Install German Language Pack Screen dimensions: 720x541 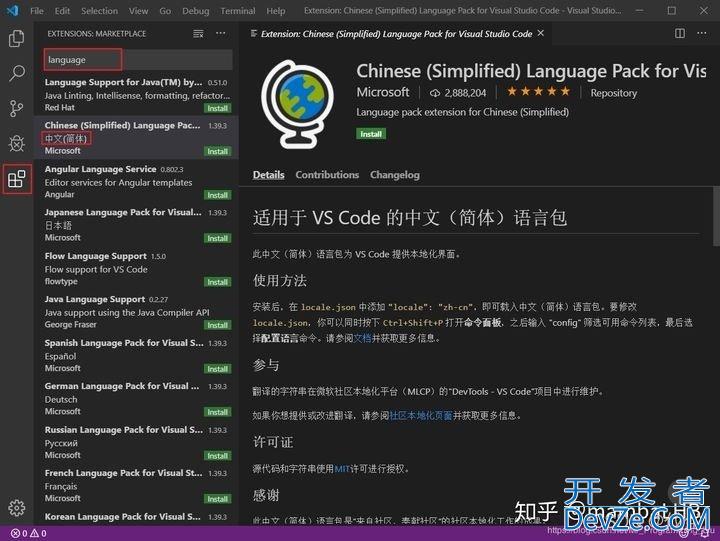[217, 412]
